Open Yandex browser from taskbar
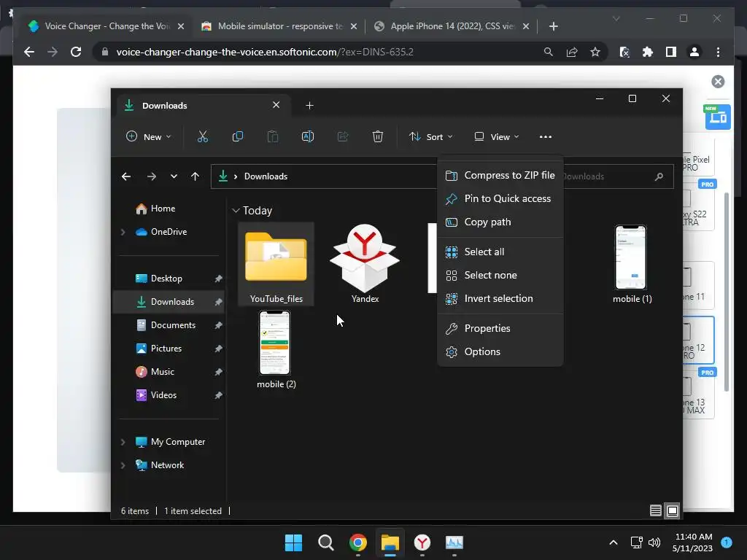Screen dimensions: 747x560 [x=422, y=542]
